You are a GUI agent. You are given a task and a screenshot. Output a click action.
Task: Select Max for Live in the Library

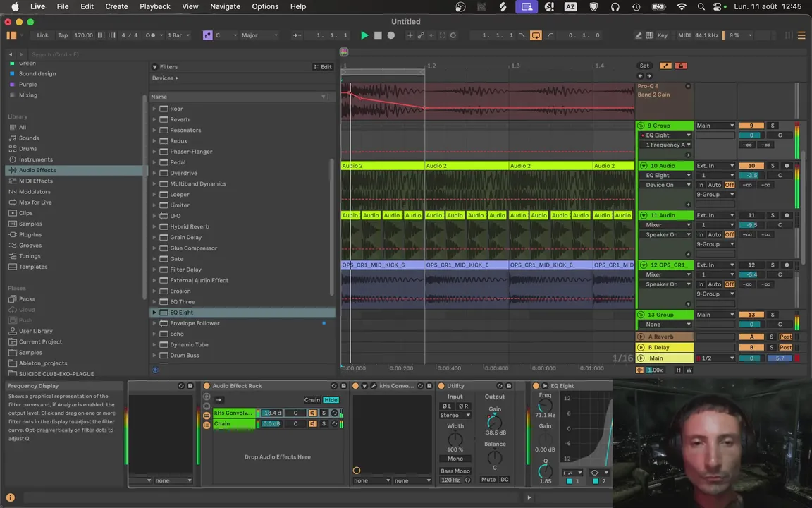tap(35, 202)
